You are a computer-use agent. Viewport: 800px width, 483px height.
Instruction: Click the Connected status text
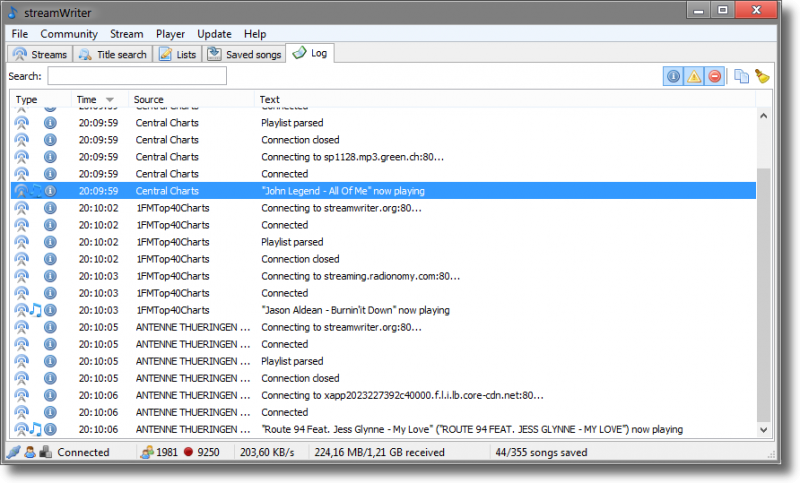[83, 452]
